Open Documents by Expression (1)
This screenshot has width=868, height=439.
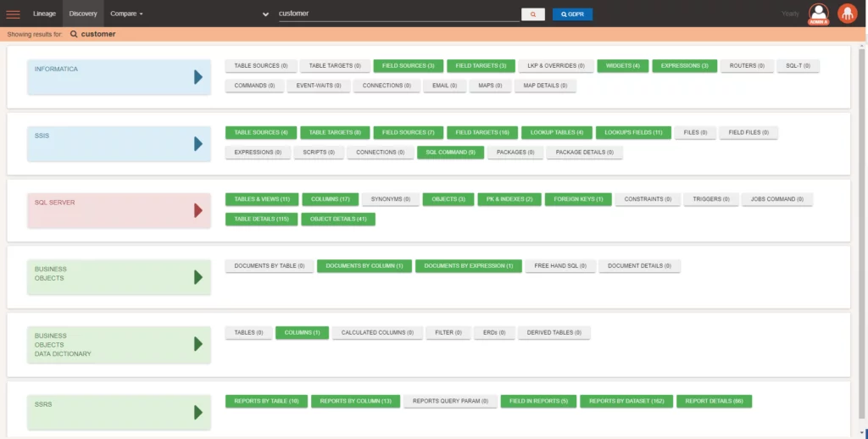(468, 266)
